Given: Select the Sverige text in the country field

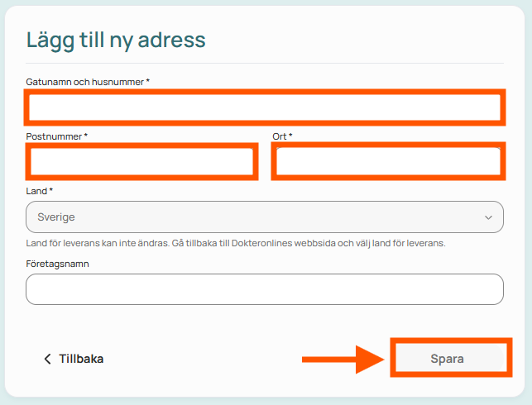Looking at the screenshot, I should click(56, 217).
